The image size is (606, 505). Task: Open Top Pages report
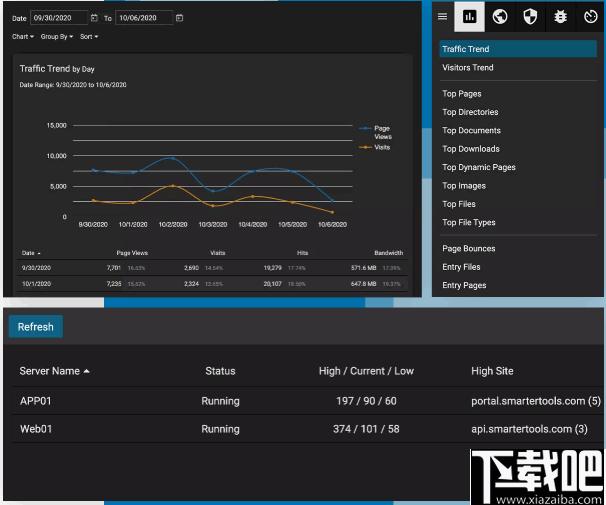(462, 94)
